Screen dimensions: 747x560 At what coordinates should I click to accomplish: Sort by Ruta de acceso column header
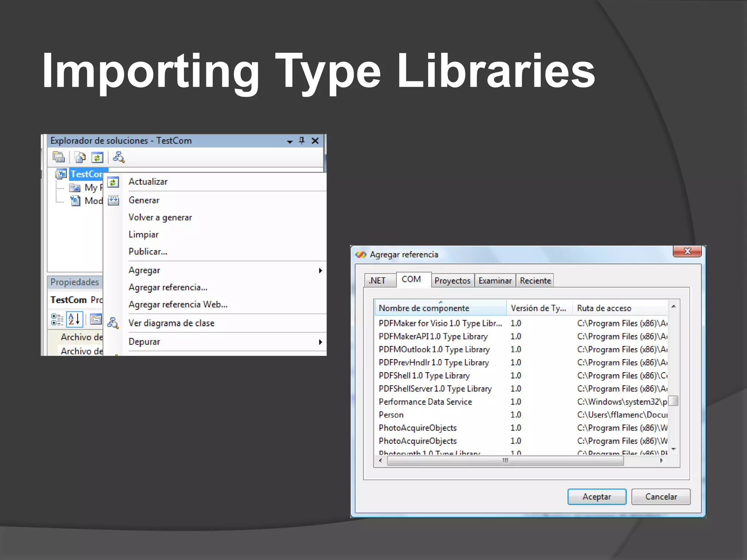[x=620, y=308]
